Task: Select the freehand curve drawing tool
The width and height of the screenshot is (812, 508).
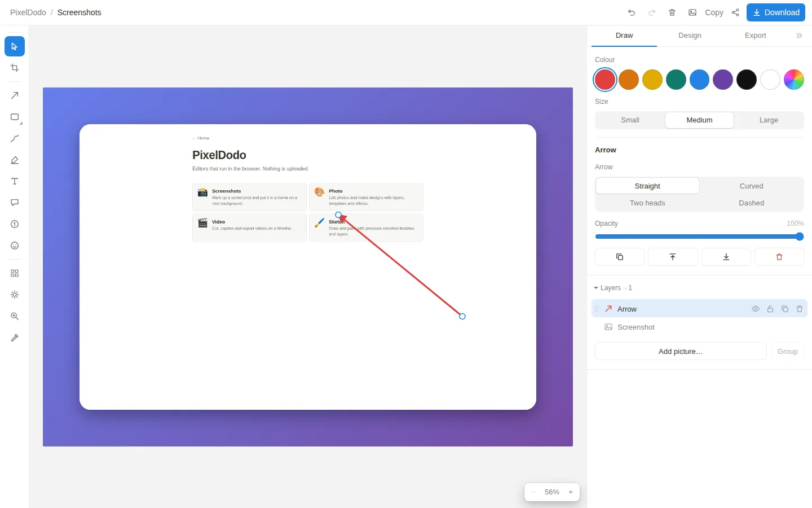Action: (x=15, y=138)
